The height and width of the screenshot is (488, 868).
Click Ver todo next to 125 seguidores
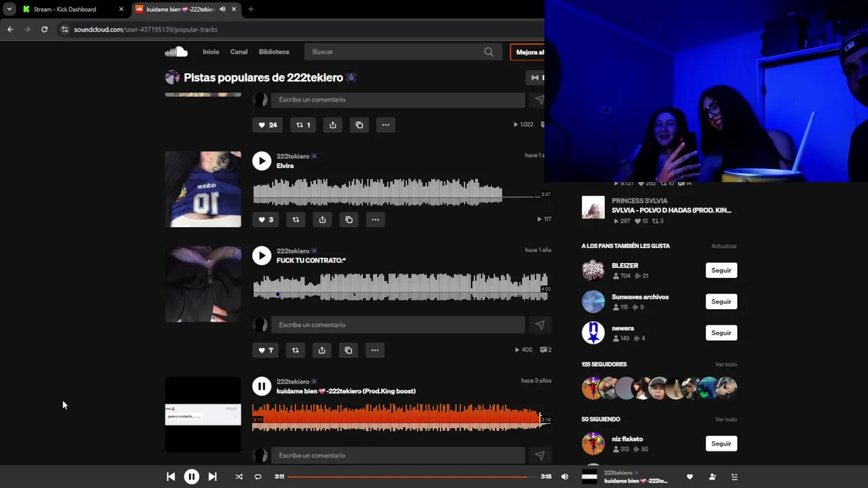(726, 365)
